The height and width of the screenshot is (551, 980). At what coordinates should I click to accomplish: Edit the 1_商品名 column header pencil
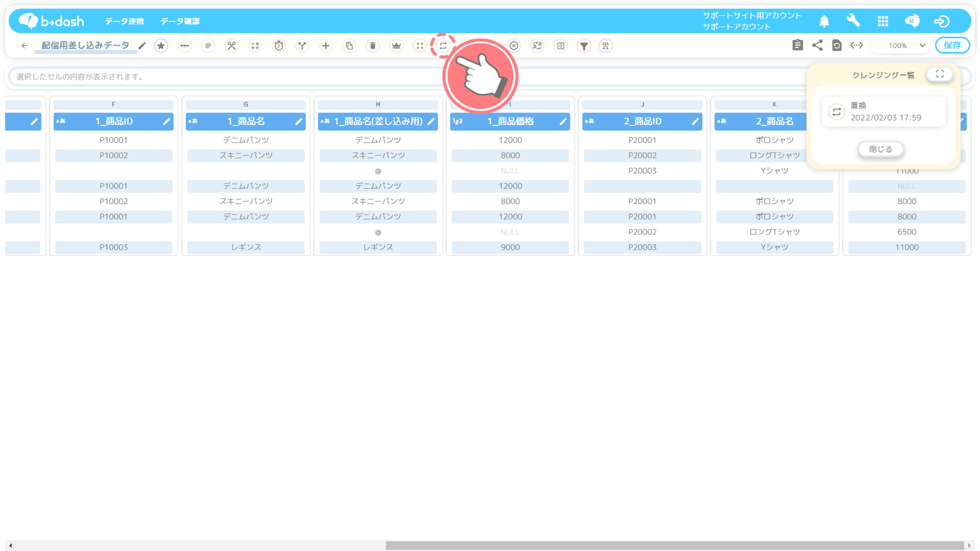tap(299, 121)
